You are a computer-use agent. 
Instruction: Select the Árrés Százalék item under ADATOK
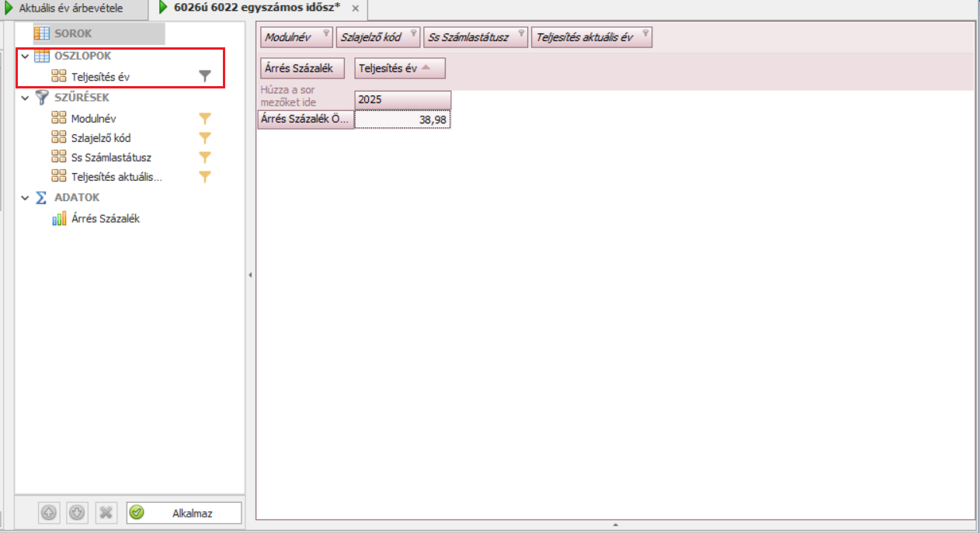pyautogui.click(x=105, y=219)
